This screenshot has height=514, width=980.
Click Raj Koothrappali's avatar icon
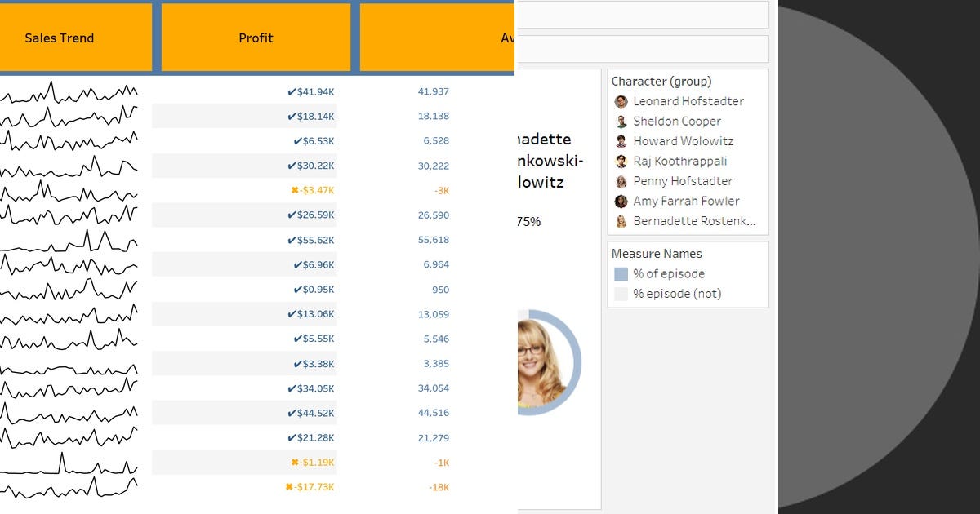click(621, 161)
